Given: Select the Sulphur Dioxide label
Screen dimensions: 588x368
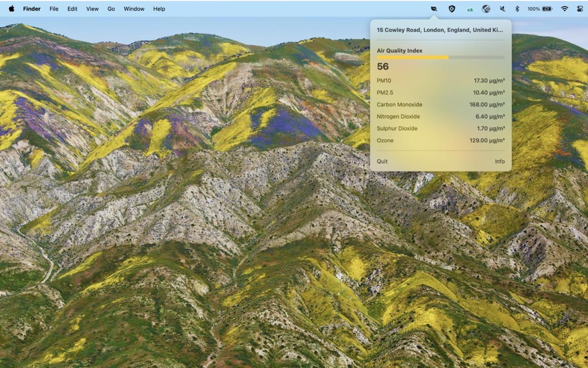Looking at the screenshot, I should click(x=397, y=128).
